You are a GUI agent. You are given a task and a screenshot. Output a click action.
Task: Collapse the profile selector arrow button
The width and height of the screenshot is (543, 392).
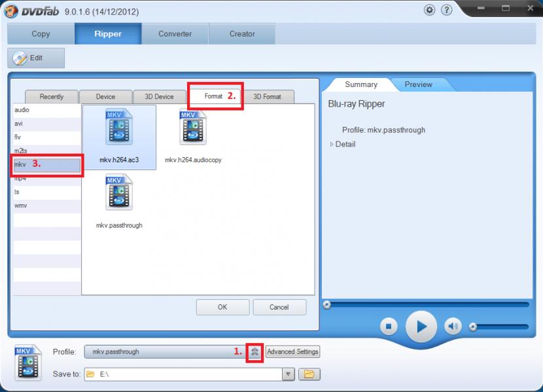pos(254,352)
